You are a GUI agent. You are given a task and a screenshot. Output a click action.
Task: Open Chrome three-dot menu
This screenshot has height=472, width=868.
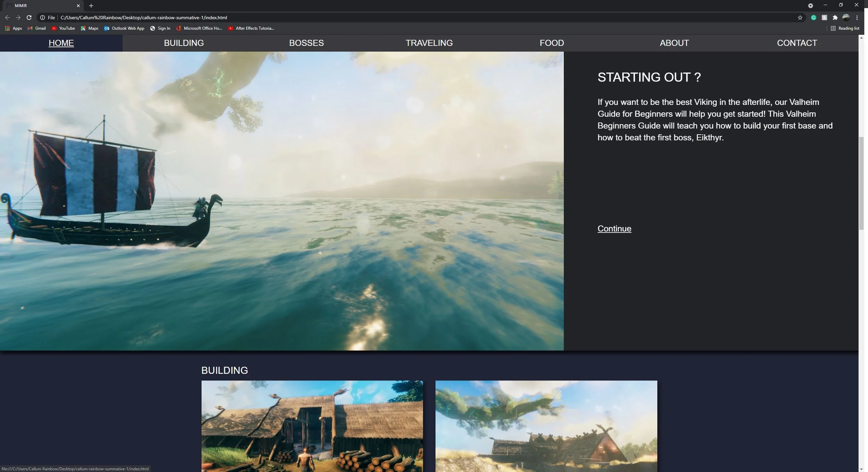coord(857,17)
